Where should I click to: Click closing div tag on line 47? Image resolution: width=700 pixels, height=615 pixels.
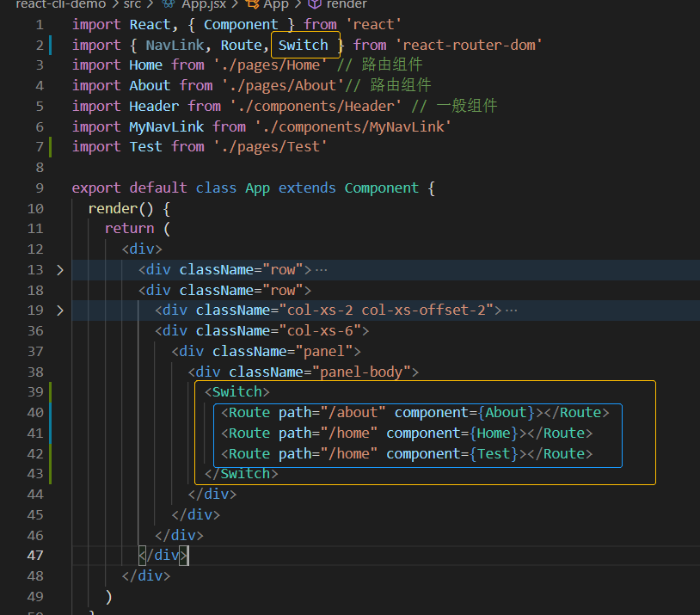(163, 556)
